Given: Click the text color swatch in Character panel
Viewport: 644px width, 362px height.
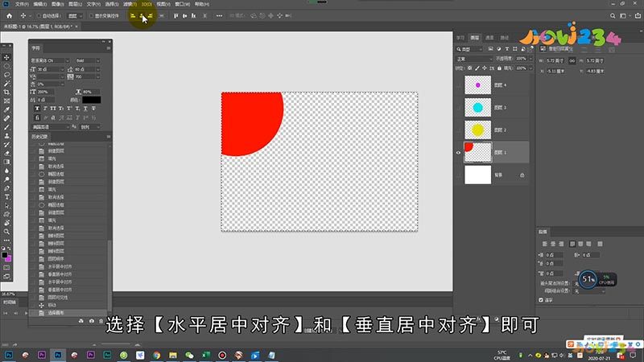Looking at the screenshot, I should (x=91, y=100).
